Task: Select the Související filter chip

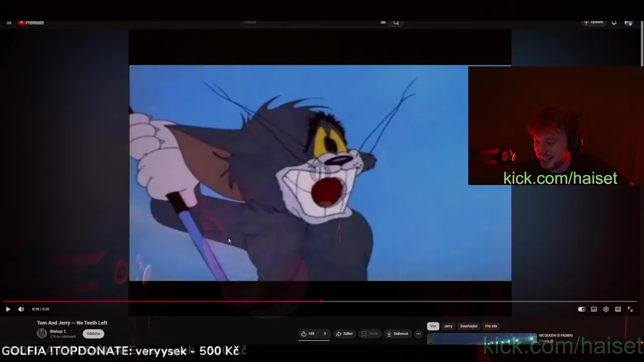Action: coord(468,326)
